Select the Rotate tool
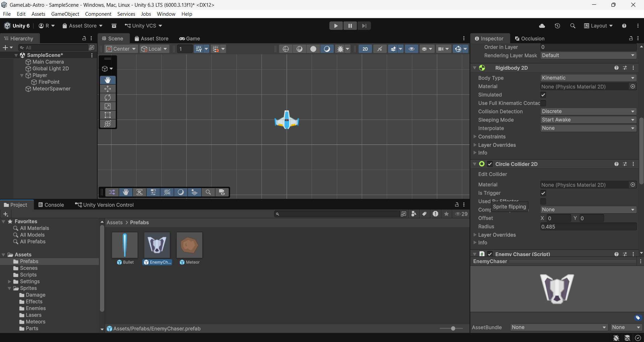 [x=108, y=98]
